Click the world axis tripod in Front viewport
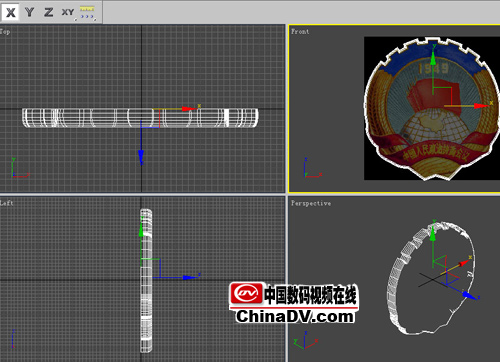This screenshot has width=500, height=362. [312, 168]
